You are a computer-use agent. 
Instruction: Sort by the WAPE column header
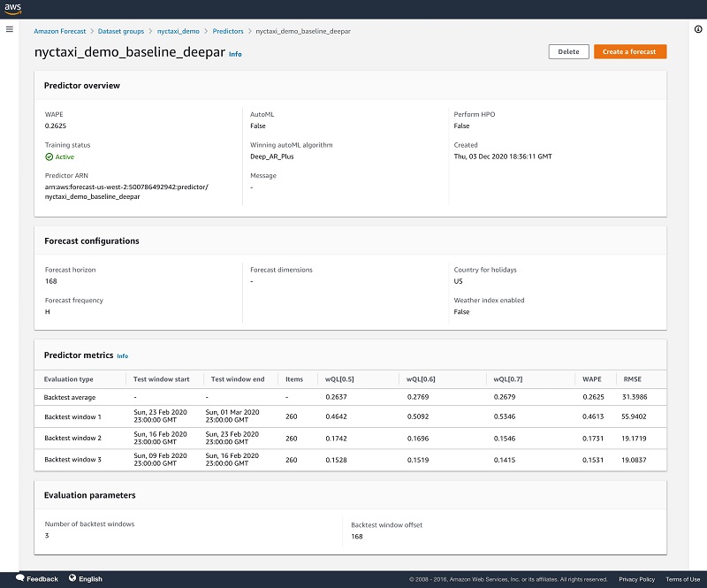[x=591, y=379]
